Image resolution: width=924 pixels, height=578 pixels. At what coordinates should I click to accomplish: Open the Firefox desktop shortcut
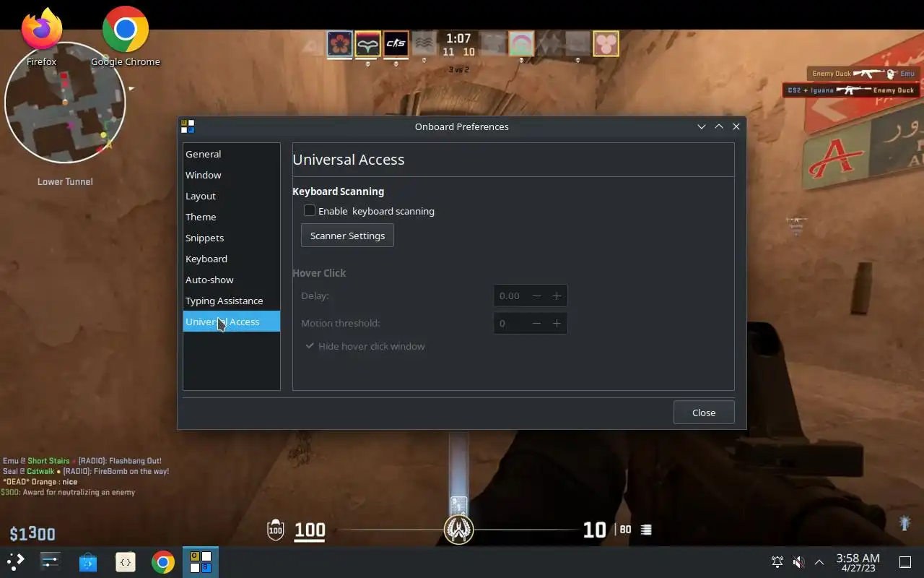(41, 36)
